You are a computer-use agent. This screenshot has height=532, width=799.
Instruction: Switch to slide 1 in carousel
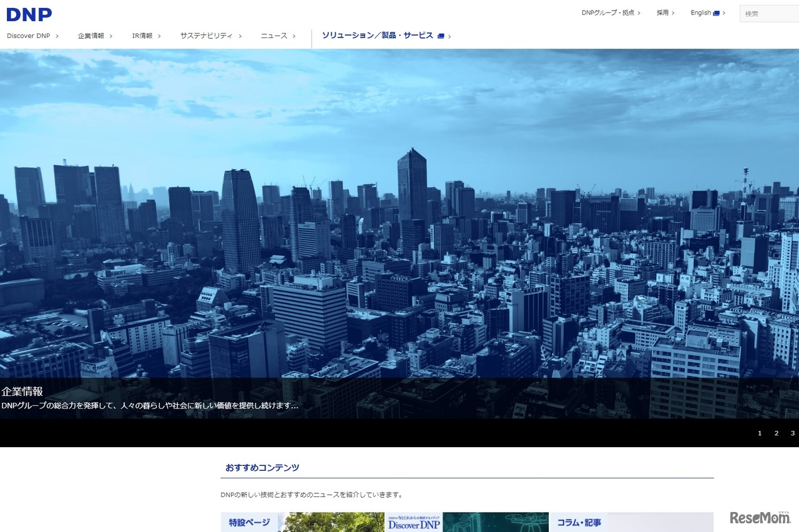click(760, 433)
